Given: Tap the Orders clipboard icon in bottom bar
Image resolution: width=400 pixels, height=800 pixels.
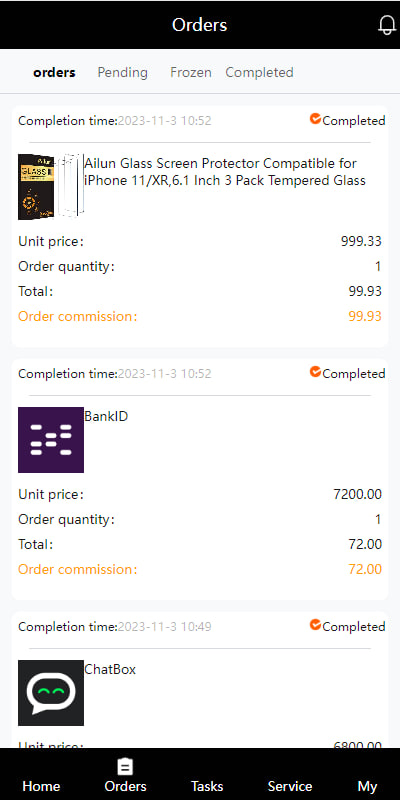Looking at the screenshot, I should pos(125,766).
